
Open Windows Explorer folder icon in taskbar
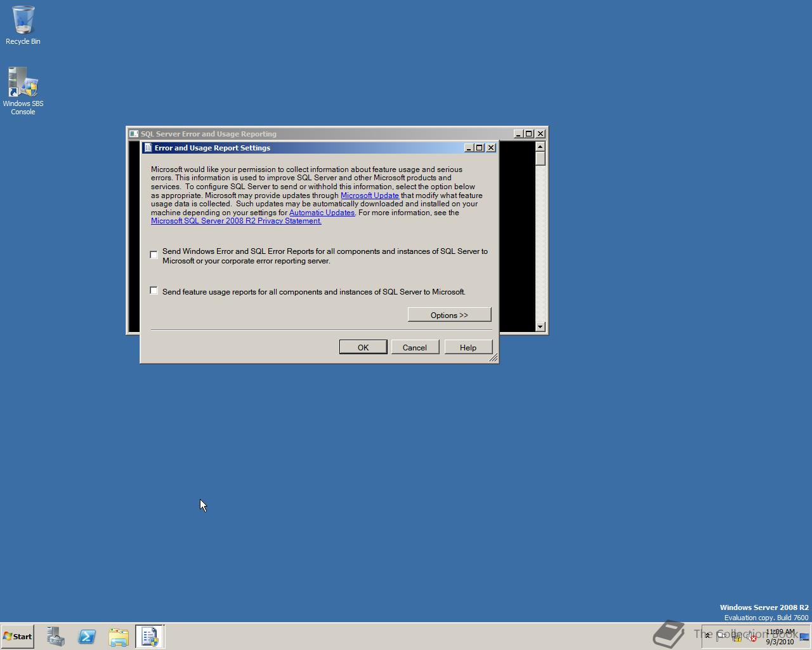119,637
